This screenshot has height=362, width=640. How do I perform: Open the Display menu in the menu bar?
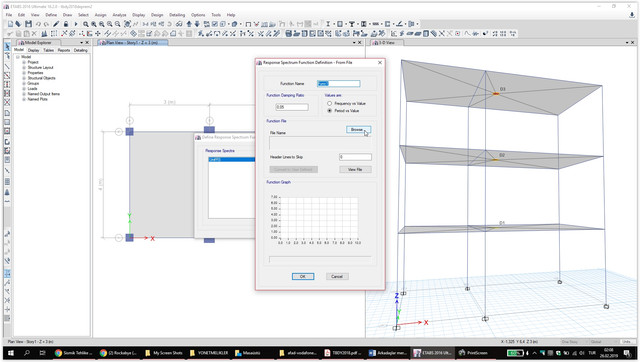click(138, 15)
